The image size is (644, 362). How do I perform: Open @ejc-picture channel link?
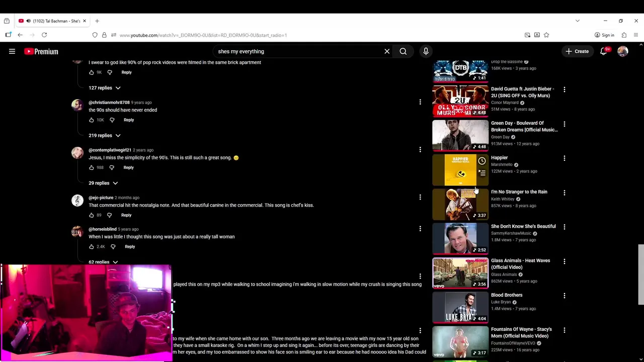[101, 198]
